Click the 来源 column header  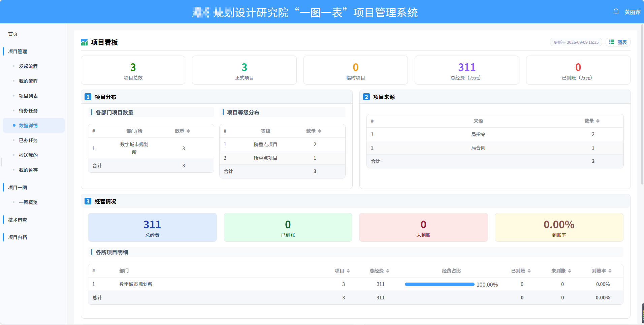478,121
